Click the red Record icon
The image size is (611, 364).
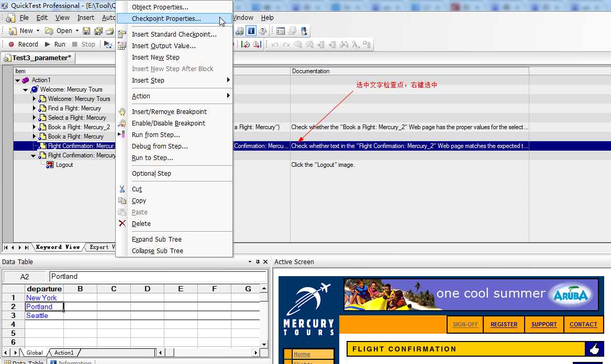click(12, 44)
